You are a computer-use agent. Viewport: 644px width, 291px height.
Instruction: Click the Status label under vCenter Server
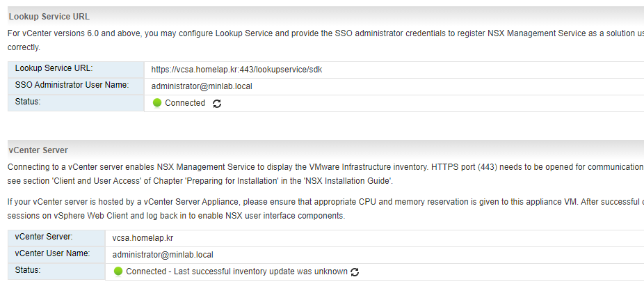click(28, 270)
